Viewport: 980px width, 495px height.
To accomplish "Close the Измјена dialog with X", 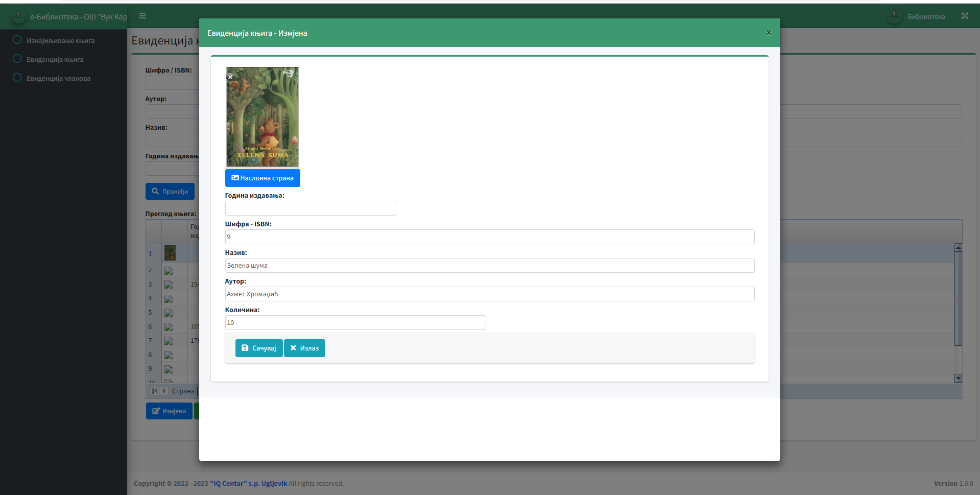I will coord(769,33).
